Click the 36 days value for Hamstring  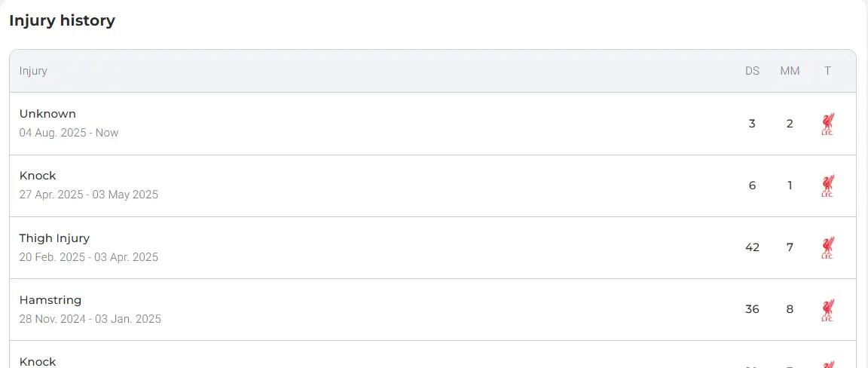[x=752, y=309]
